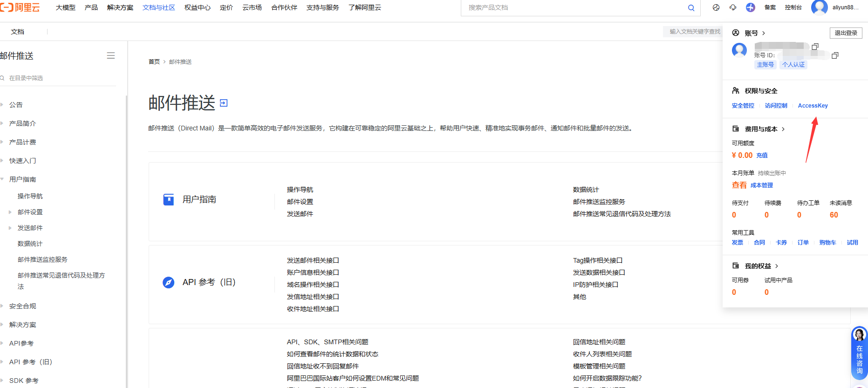This screenshot has width=868, height=388.
Task: Open 数据统计 in the sidebar tree
Action: (x=30, y=244)
